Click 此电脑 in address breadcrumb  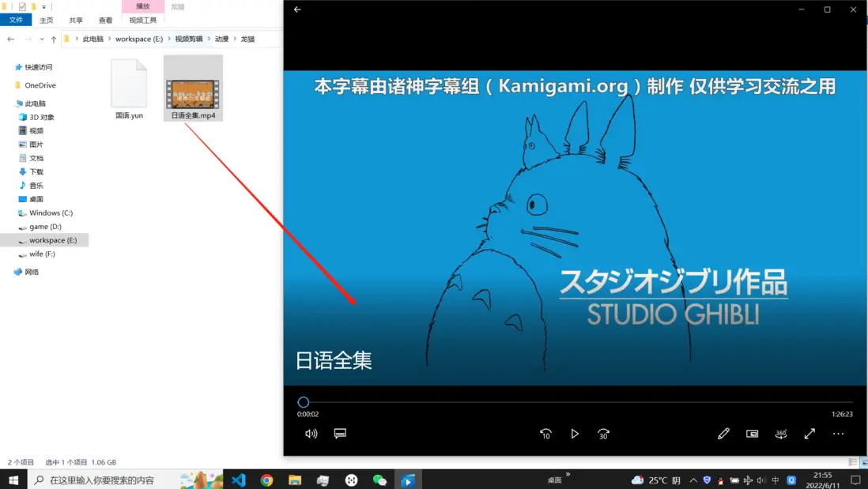coord(93,39)
